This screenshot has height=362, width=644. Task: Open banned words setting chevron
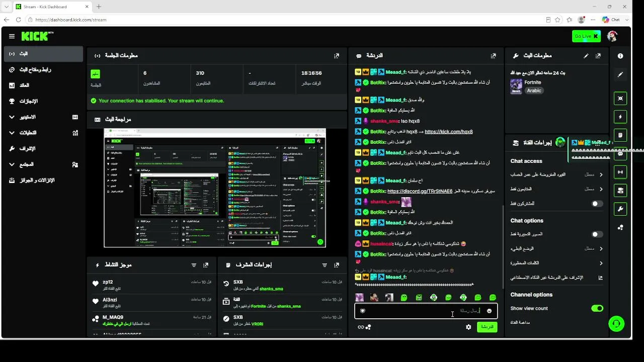(601, 263)
